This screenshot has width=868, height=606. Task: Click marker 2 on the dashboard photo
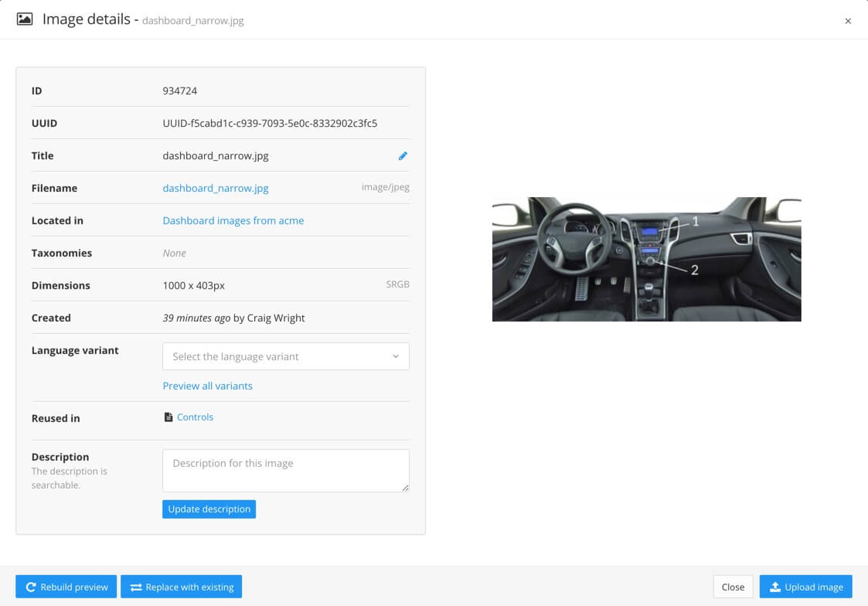pos(696,269)
